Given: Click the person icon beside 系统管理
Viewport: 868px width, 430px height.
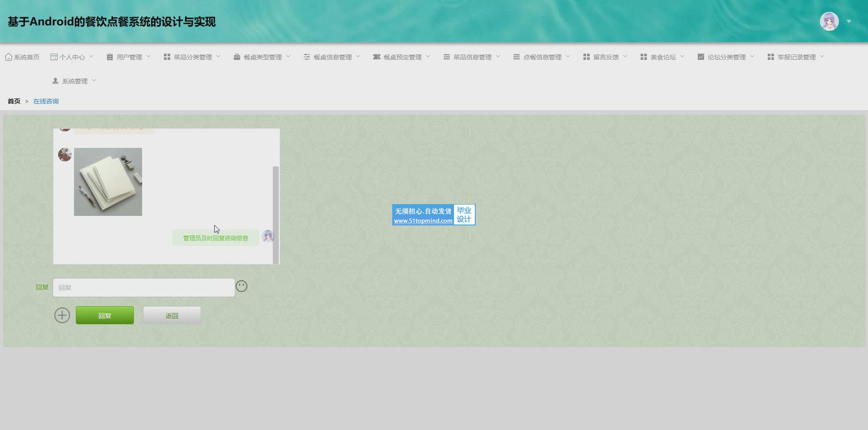Looking at the screenshot, I should tap(55, 81).
